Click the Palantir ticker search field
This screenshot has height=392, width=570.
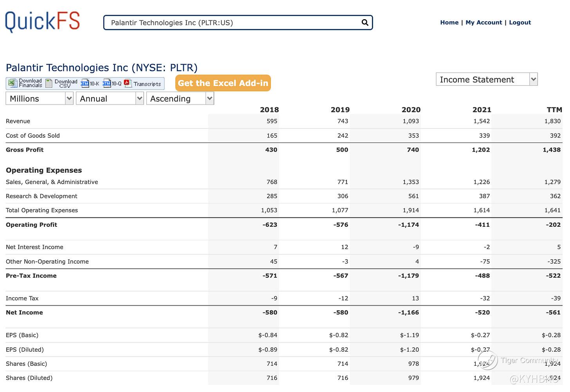tap(238, 23)
